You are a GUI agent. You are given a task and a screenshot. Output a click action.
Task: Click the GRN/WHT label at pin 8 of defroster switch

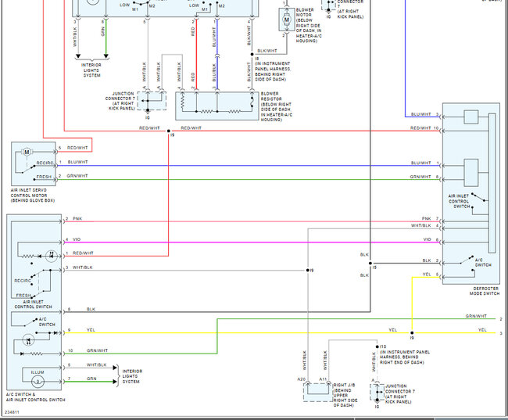[x=420, y=177]
